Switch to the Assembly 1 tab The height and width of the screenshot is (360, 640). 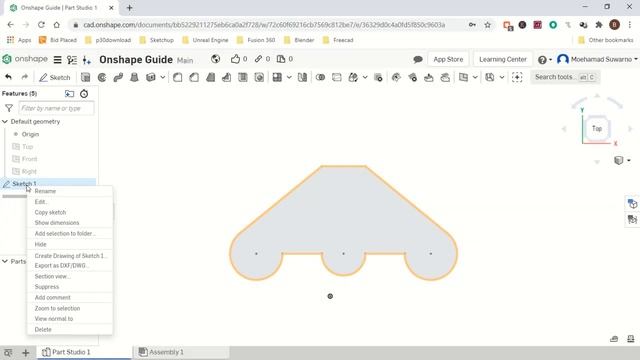[181, 352]
